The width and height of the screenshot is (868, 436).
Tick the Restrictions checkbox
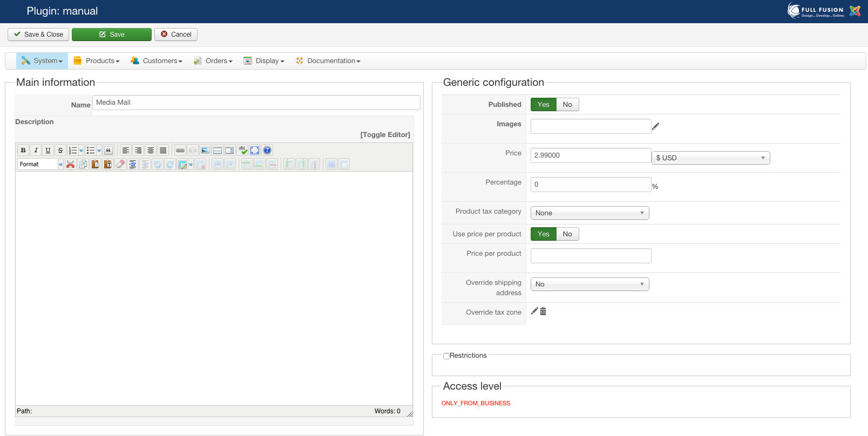pyautogui.click(x=446, y=356)
